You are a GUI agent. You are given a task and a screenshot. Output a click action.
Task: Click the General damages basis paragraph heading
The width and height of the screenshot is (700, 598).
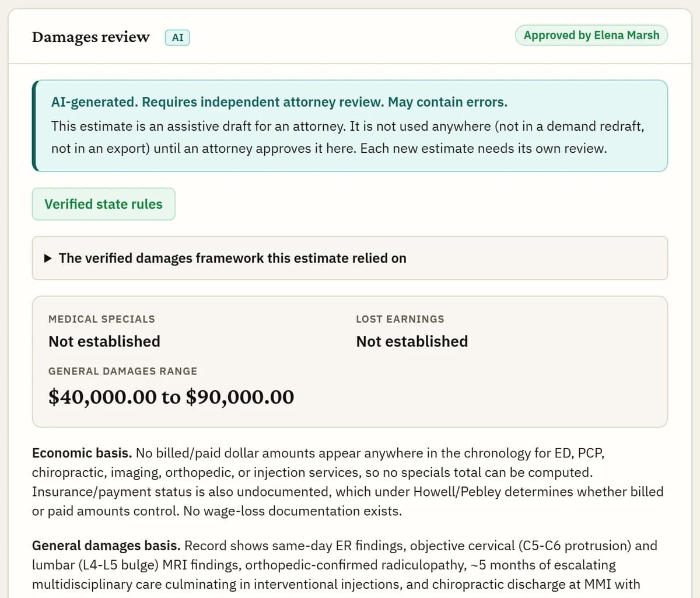pos(106,546)
